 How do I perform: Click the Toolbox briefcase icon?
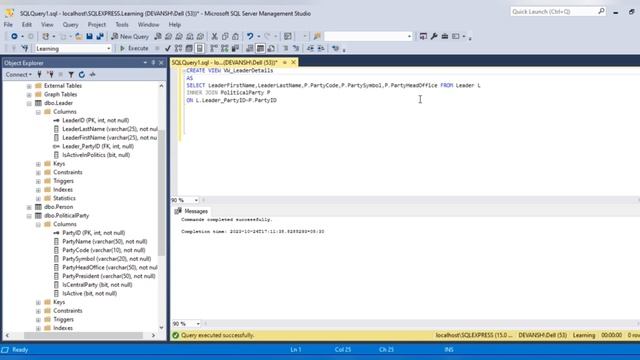(x=444, y=36)
